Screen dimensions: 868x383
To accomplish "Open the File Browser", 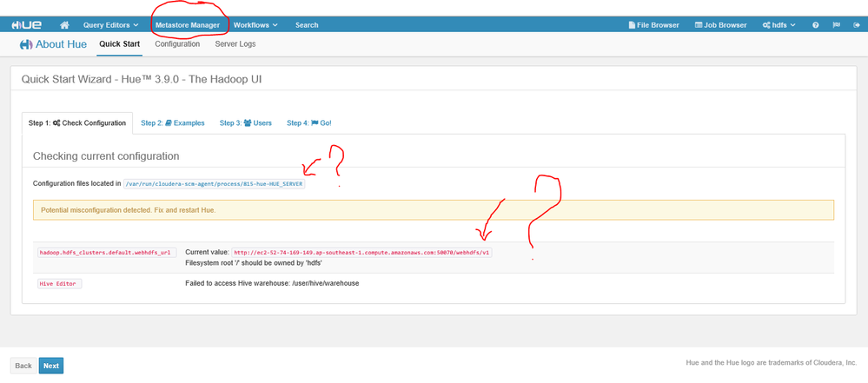I will pos(653,25).
